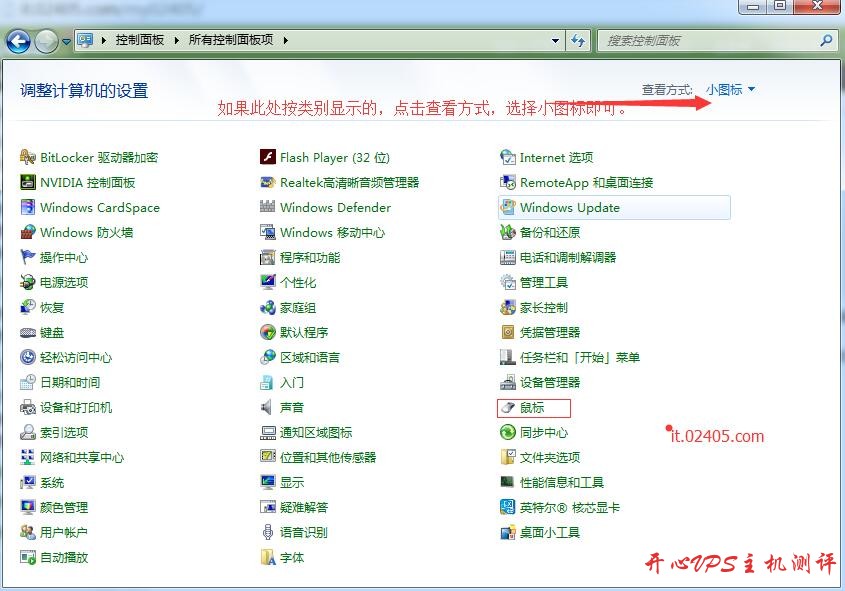
Task: Click the Flash Player icon
Action: tap(268, 157)
